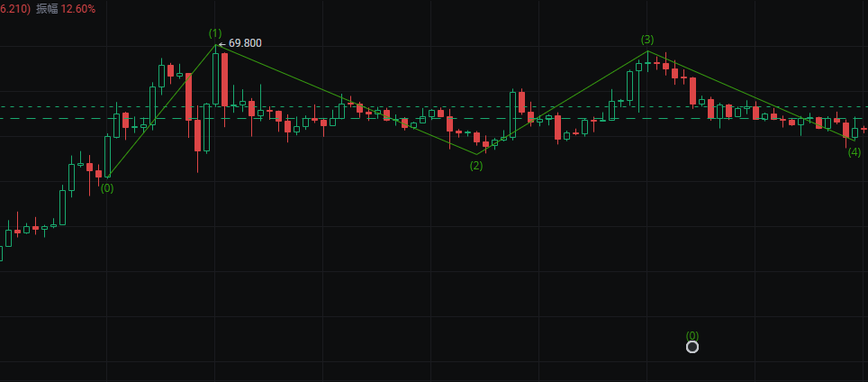Click the small arrow left of 69.800
868x382 pixels.
coord(222,43)
